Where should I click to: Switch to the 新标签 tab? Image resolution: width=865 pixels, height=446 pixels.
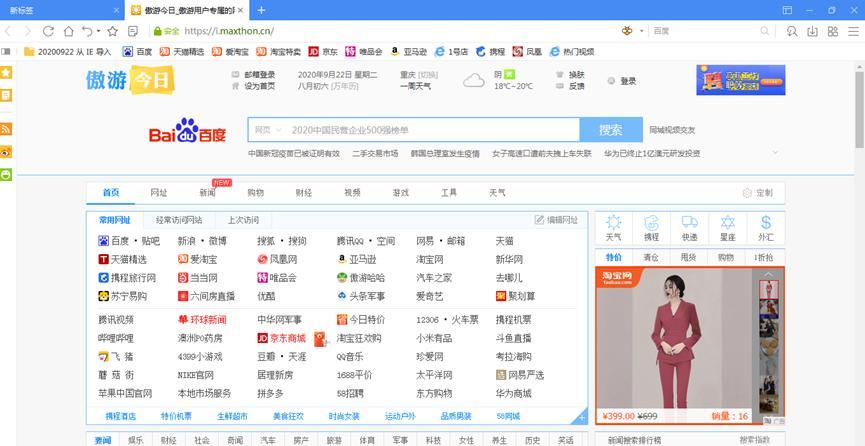[62, 10]
